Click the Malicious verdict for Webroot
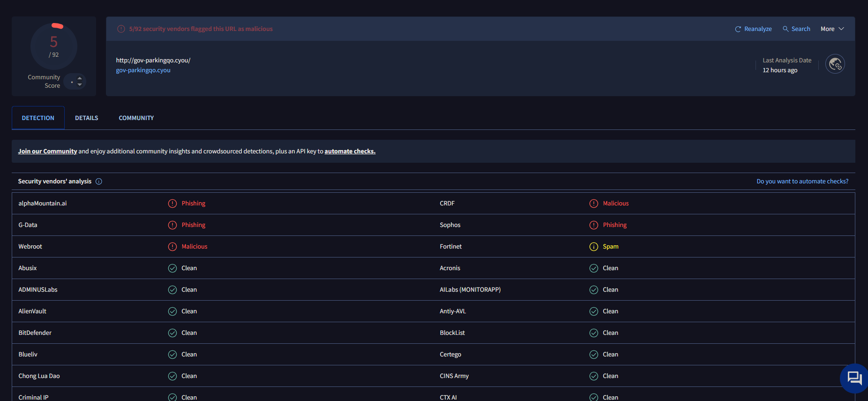Screen dimensions: 868x401 tap(195, 247)
